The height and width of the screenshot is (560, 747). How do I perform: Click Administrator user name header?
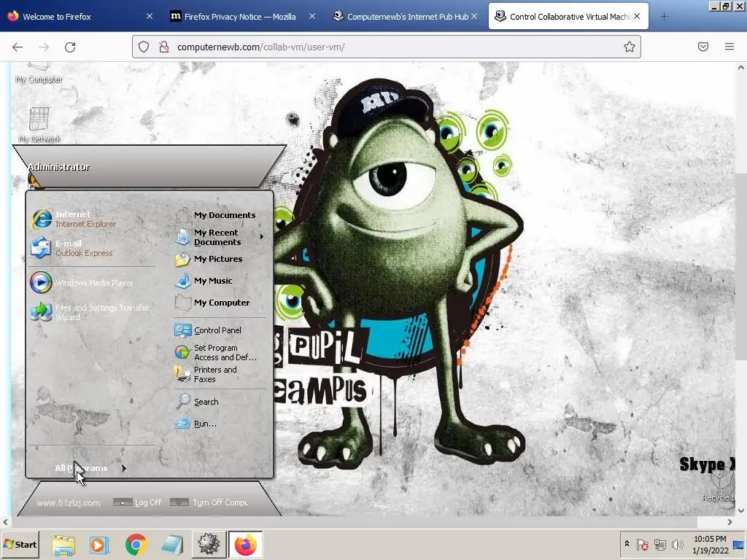pos(59,167)
